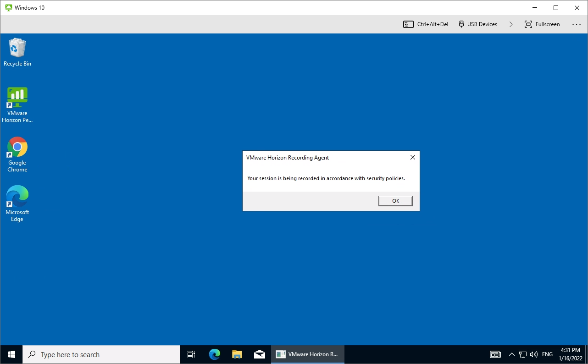Open the network status tray icon
The image size is (588, 364).
(x=523, y=354)
